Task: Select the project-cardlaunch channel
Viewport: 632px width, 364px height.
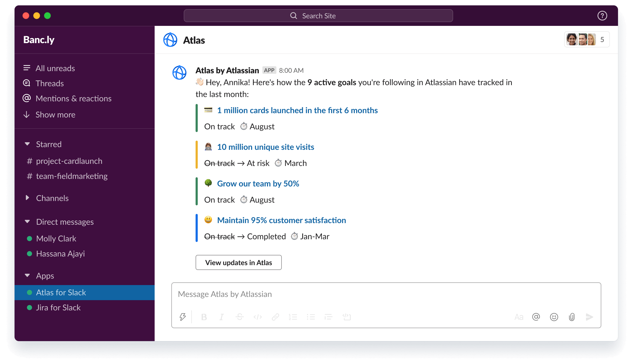Action: pos(69,160)
